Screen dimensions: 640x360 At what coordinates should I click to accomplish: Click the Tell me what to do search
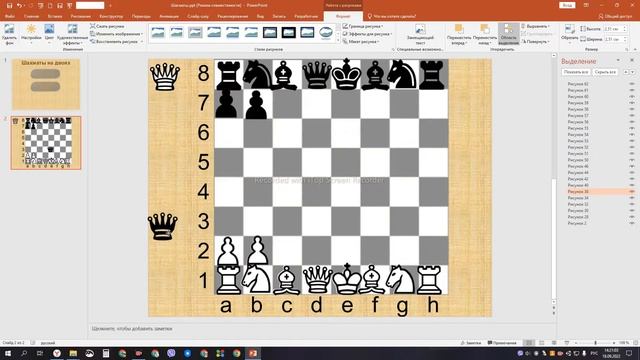click(x=392, y=16)
